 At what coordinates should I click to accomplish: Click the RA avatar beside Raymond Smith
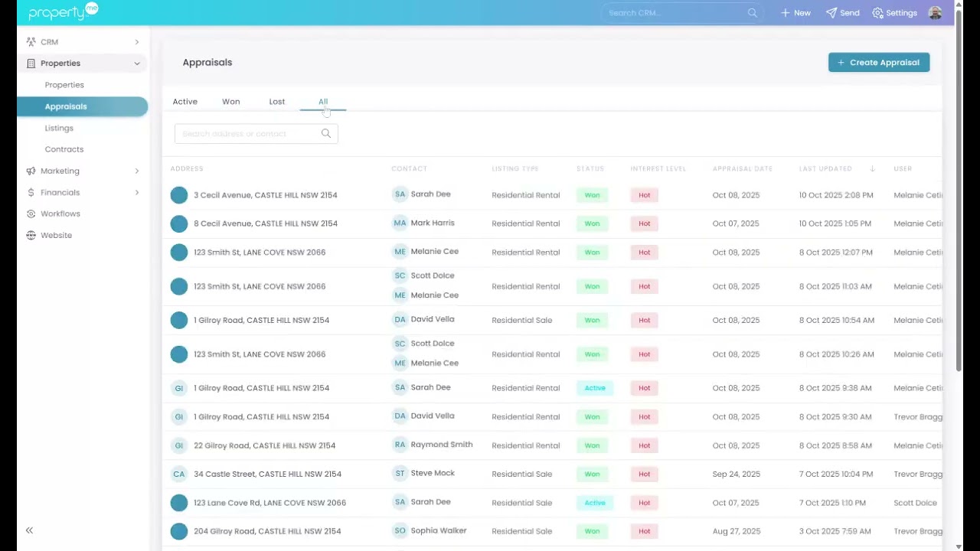(400, 445)
